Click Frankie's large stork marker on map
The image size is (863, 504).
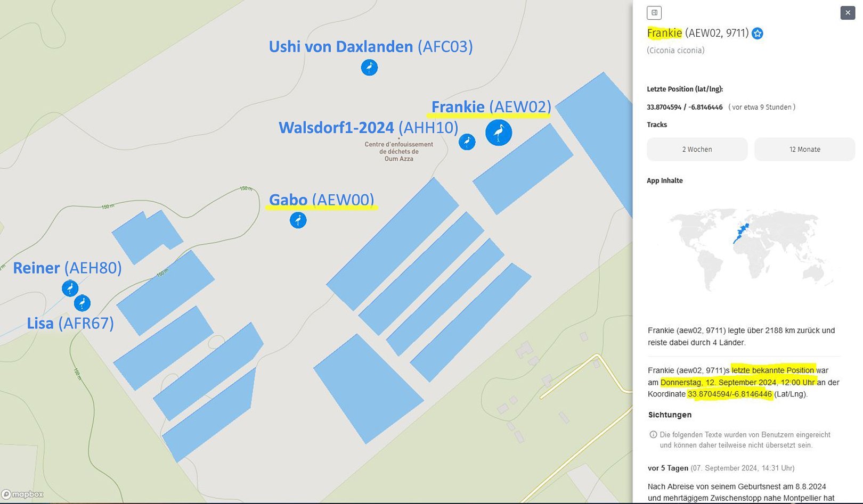pyautogui.click(x=499, y=133)
